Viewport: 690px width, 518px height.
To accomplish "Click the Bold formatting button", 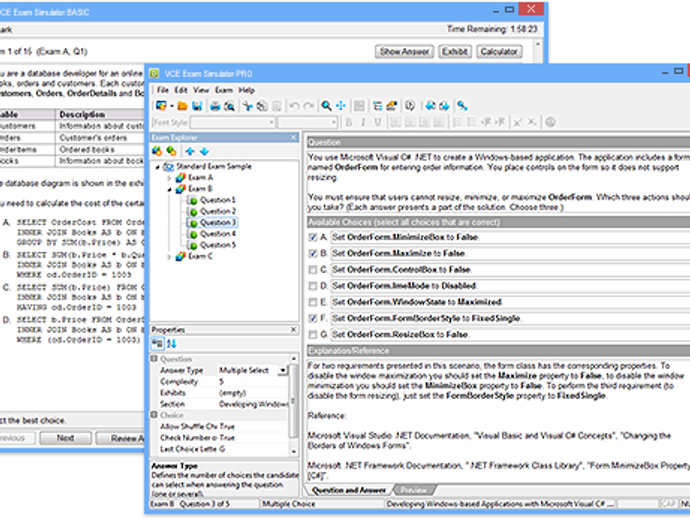I will (x=349, y=122).
